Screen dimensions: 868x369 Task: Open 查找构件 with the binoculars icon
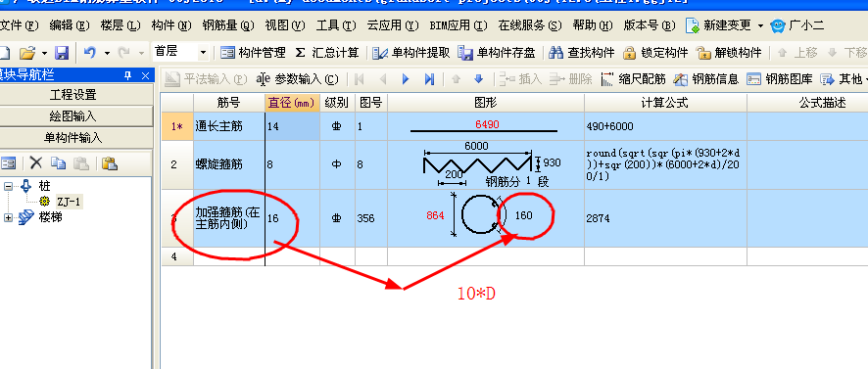[x=582, y=53]
